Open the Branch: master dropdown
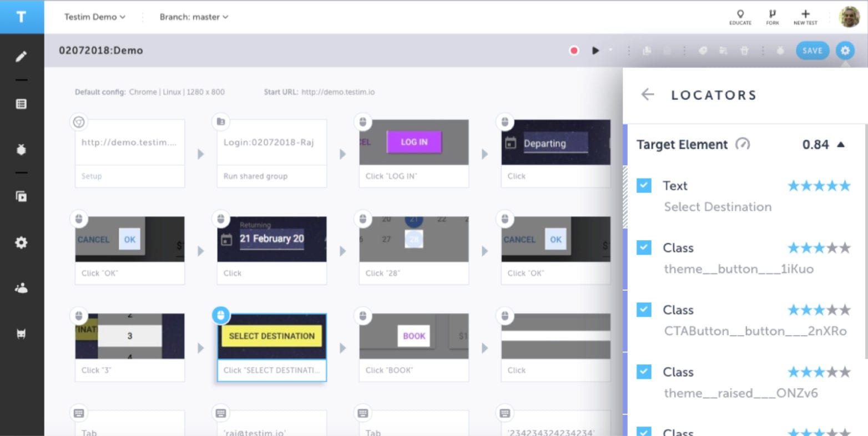Viewport: 868px width, 436px height. point(194,17)
